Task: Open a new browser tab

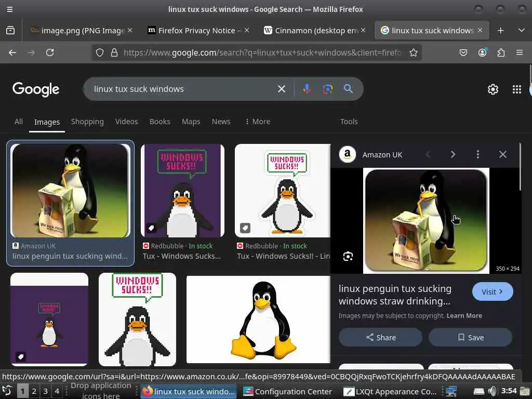Action: click(500, 31)
